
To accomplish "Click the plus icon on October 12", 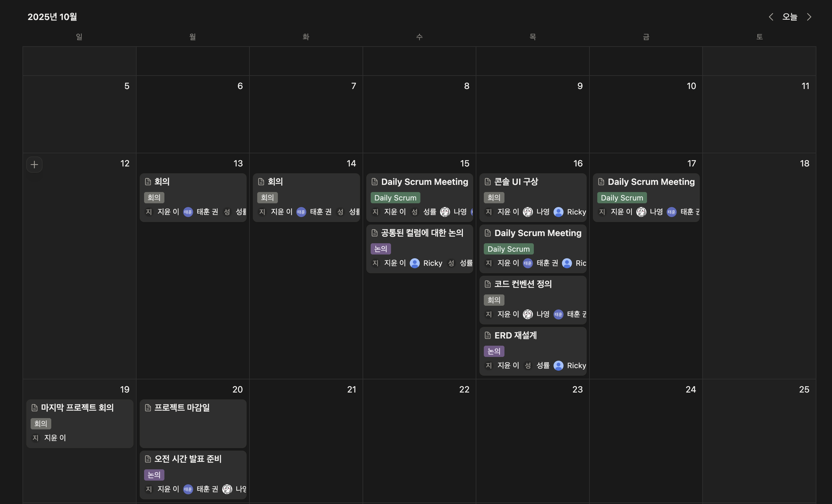I will (34, 165).
